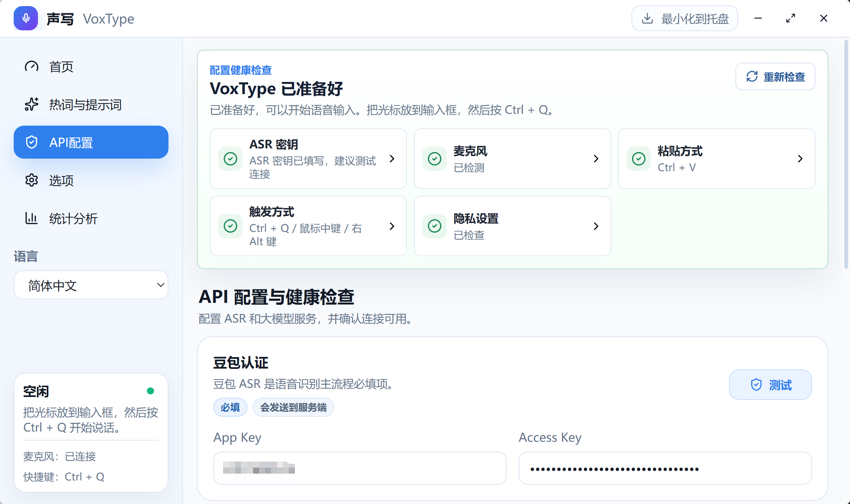Click '麦克风: 已连接' status text

pyautogui.click(x=60, y=457)
